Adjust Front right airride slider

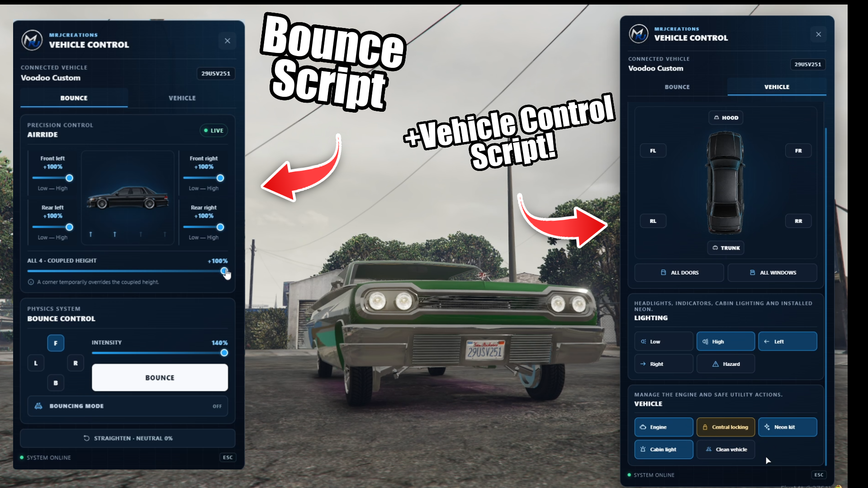pos(204,178)
